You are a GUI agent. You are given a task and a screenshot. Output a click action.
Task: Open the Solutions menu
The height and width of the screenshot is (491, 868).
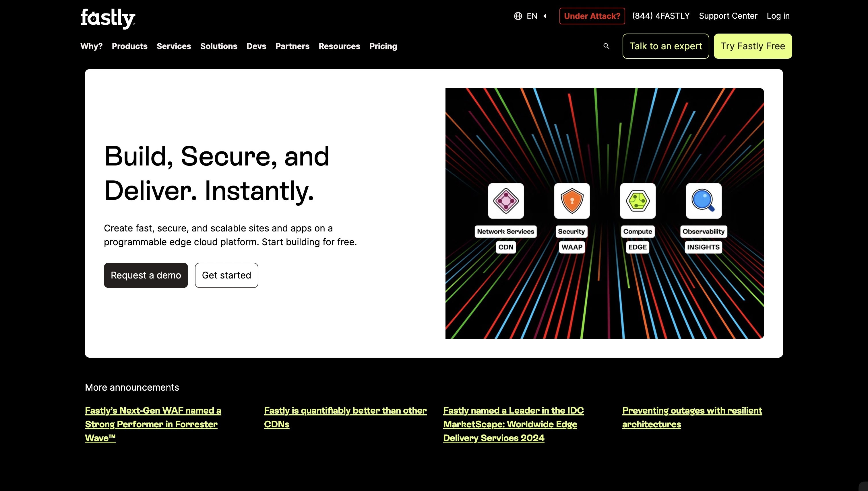tap(219, 46)
